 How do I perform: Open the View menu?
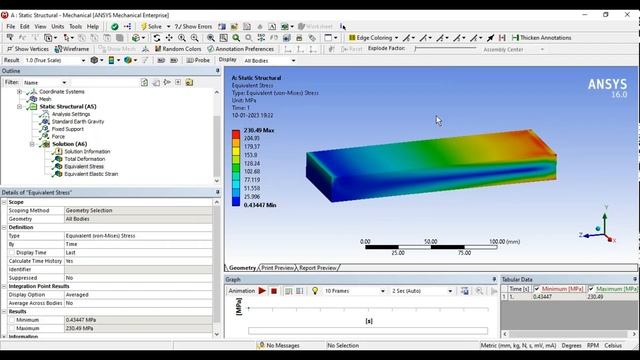[40, 27]
